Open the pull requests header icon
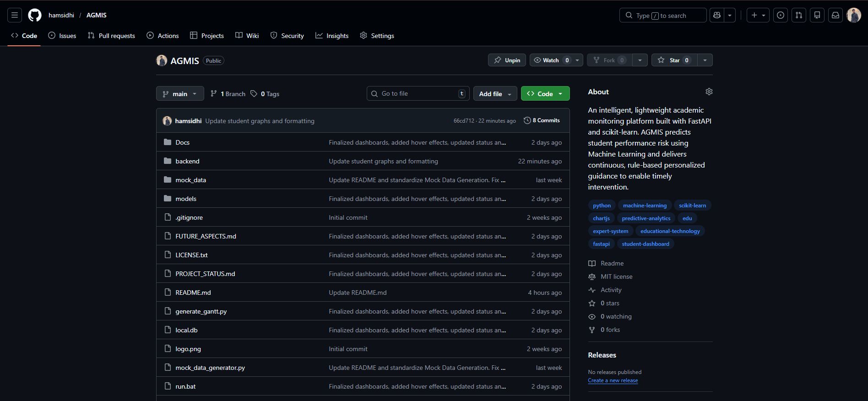 799,15
